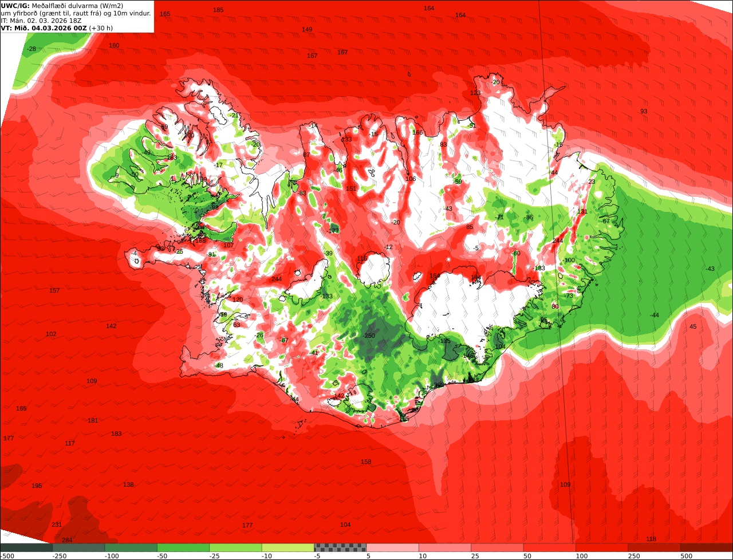The height and width of the screenshot is (560, 733).
Task: Click the '107' flux value
Action: click(x=228, y=245)
